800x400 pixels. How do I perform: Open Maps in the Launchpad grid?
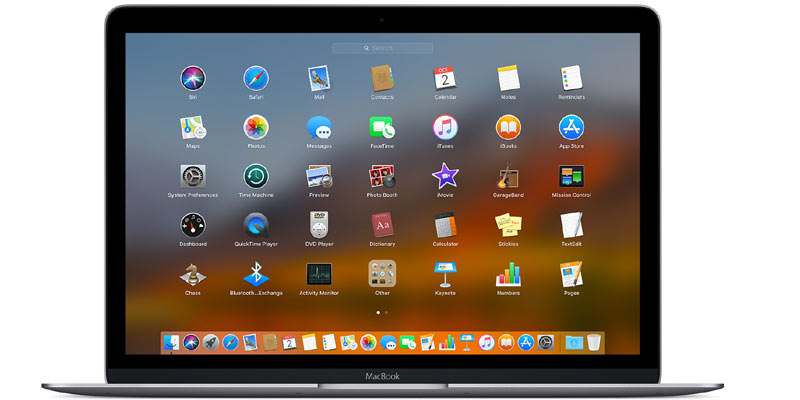point(193,128)
